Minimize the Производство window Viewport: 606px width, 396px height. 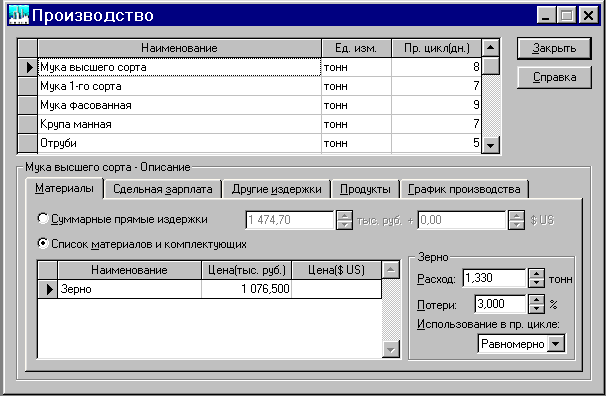coord(546,15)
